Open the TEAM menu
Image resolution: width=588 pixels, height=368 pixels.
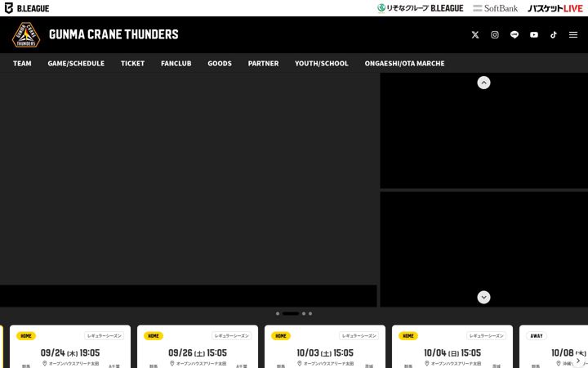pos(22,63)
